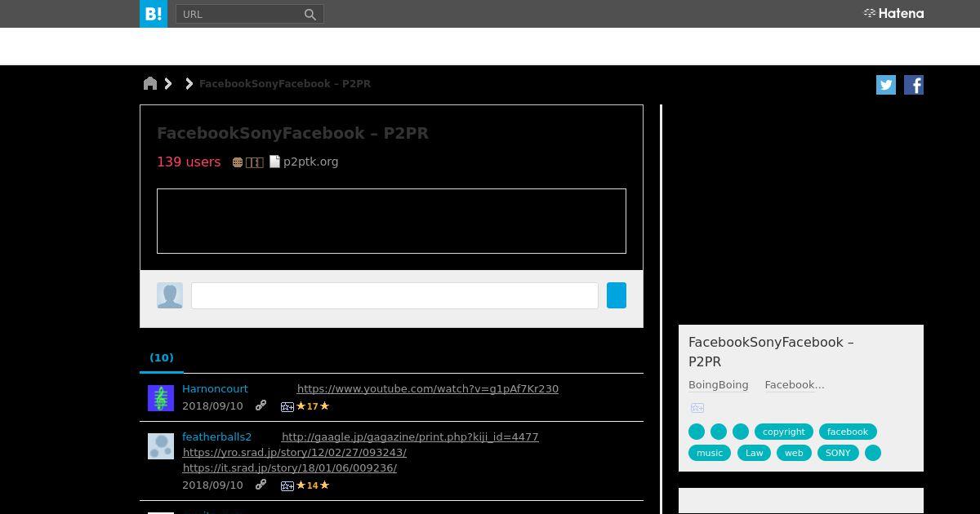Select the SONY tag
This screenshot has width=980, height=514.
pyautogui.click(x=838, y=453)
